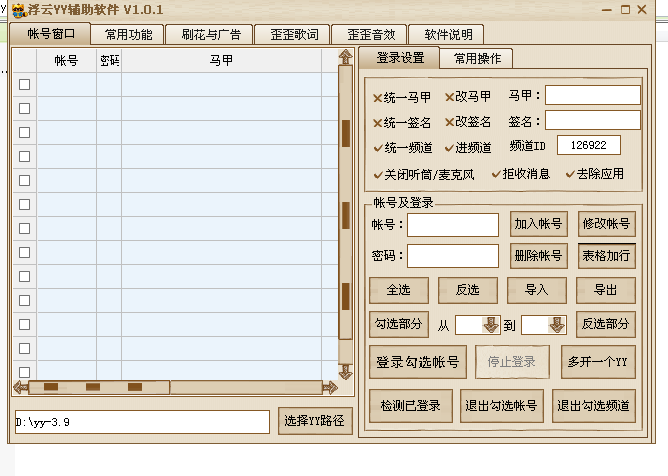Switch to the 常用功能 tab
The width and height of the screenshot is (668, 476).
pos(128,35)
